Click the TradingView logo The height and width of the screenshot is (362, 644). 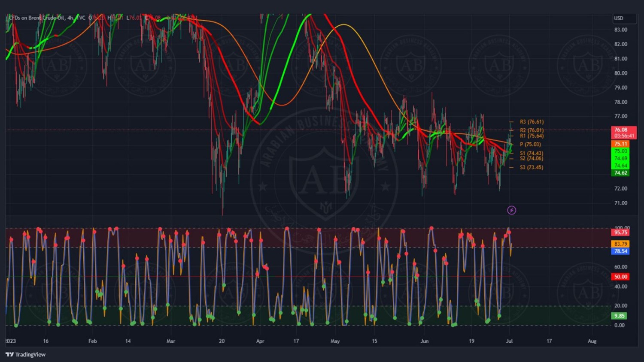click(x=26, y=354)
